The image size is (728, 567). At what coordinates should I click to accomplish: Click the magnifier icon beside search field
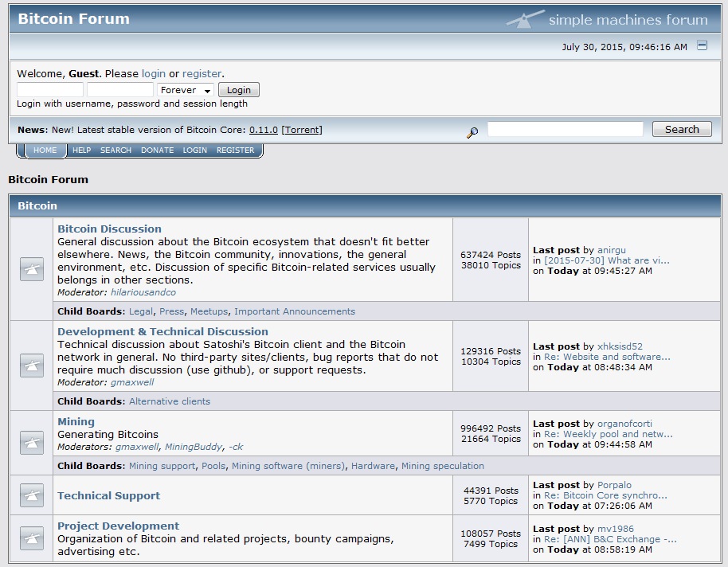(x=472, y=132)
